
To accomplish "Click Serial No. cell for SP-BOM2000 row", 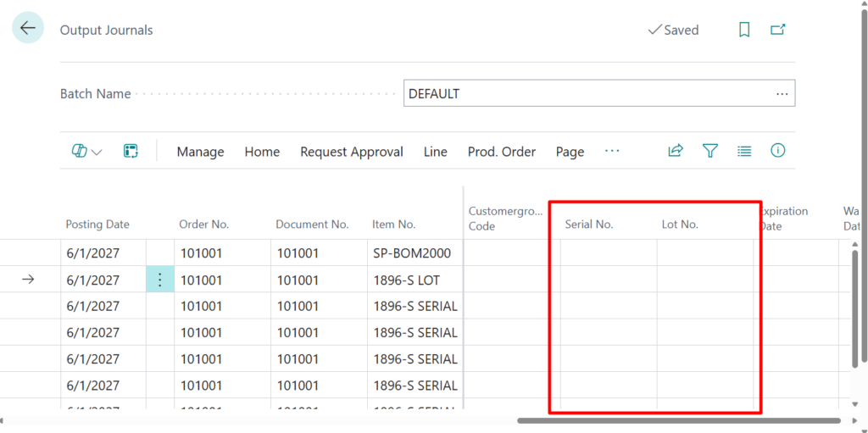I will [608, 253].
